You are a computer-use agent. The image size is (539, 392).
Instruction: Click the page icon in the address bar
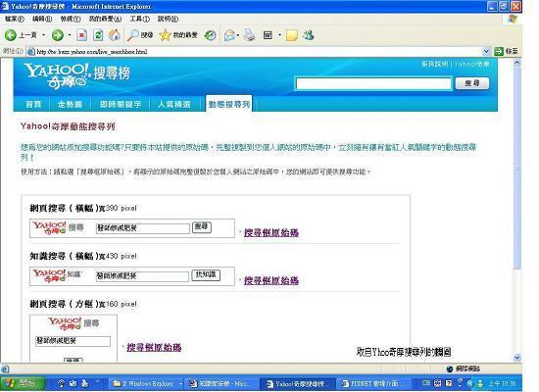[31, 52]
